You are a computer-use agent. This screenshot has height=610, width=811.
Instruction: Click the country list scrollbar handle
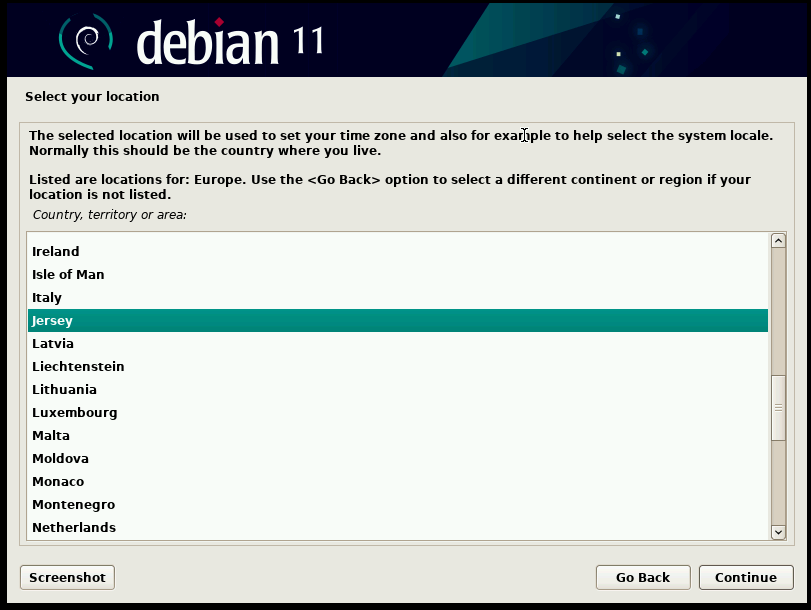[778, 408]
